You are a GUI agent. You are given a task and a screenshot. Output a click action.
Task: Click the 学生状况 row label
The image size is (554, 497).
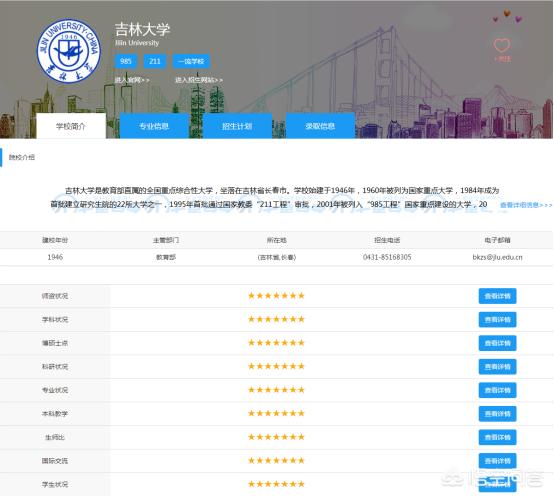pos(55,484)
